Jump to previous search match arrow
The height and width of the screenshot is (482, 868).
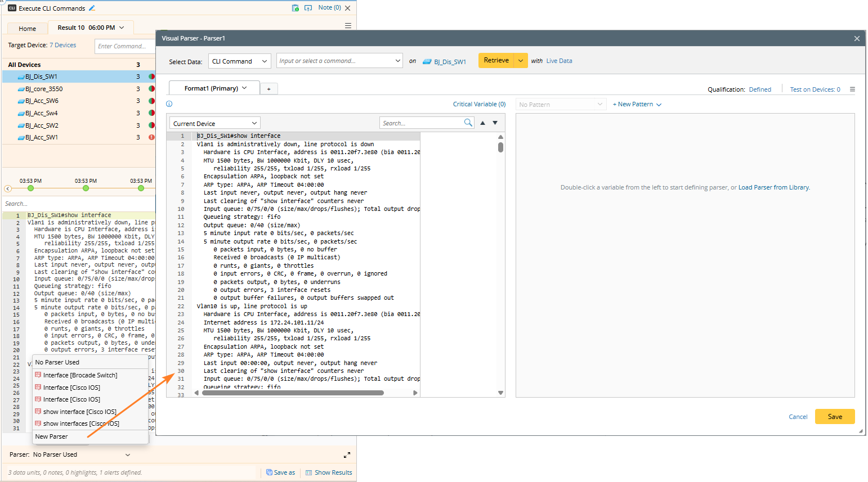482,123
